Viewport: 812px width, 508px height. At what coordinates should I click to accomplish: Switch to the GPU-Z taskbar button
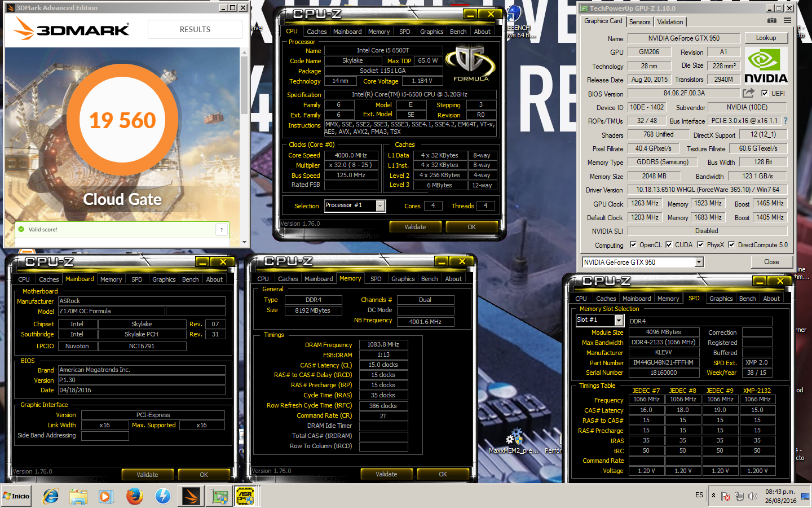[219, 496]
